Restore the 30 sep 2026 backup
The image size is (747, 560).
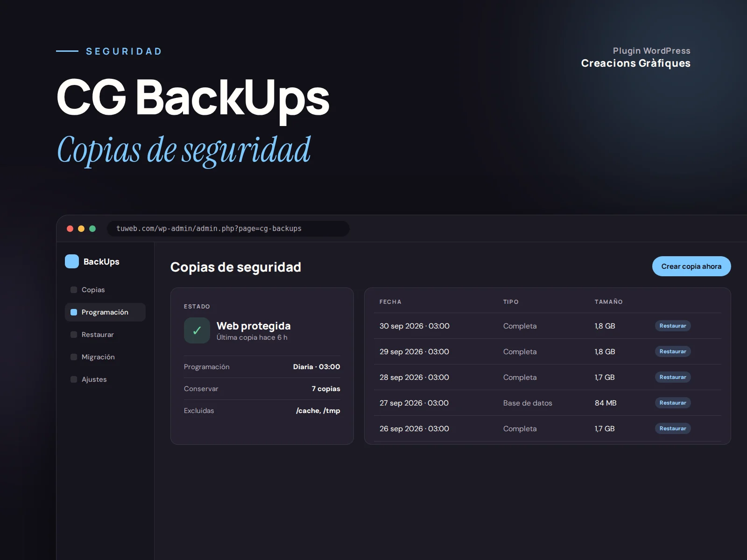coord(673,326)
